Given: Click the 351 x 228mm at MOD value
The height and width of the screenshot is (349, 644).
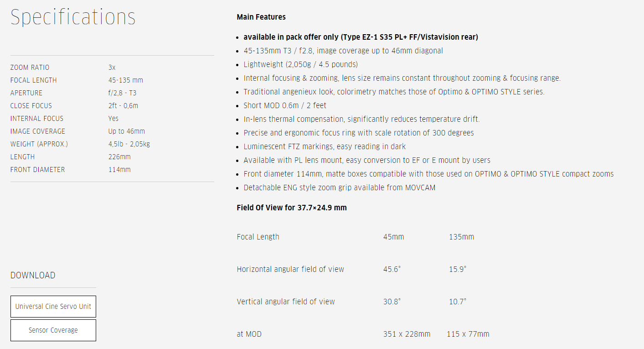Looking at the screenshot, I should click(x=407, y=334).
